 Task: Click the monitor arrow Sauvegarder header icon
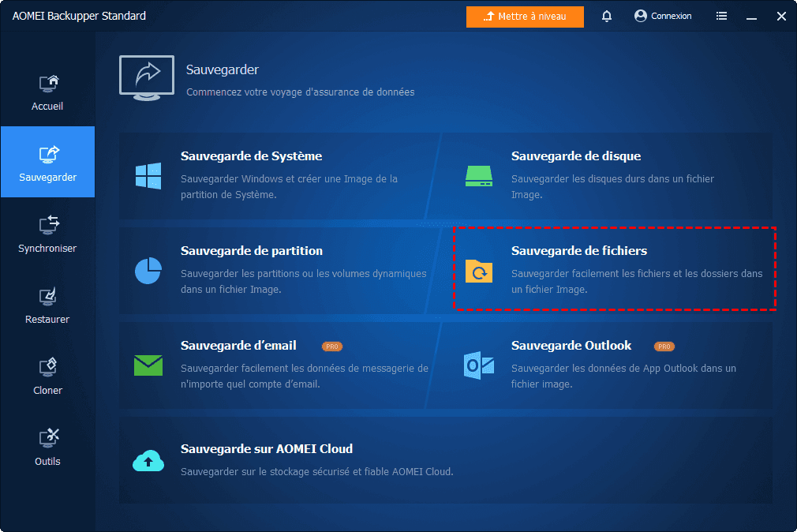tap(147, 77)
